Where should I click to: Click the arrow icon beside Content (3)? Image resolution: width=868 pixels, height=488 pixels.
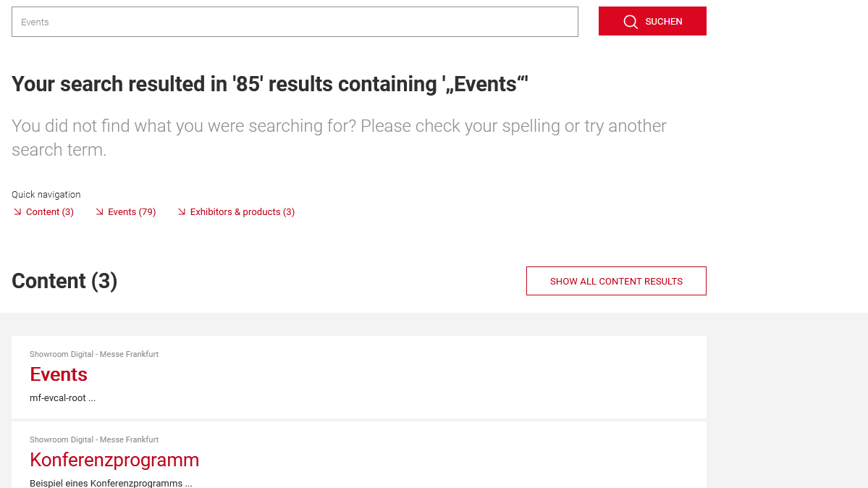pyautogui.click(x=17, y=211)
